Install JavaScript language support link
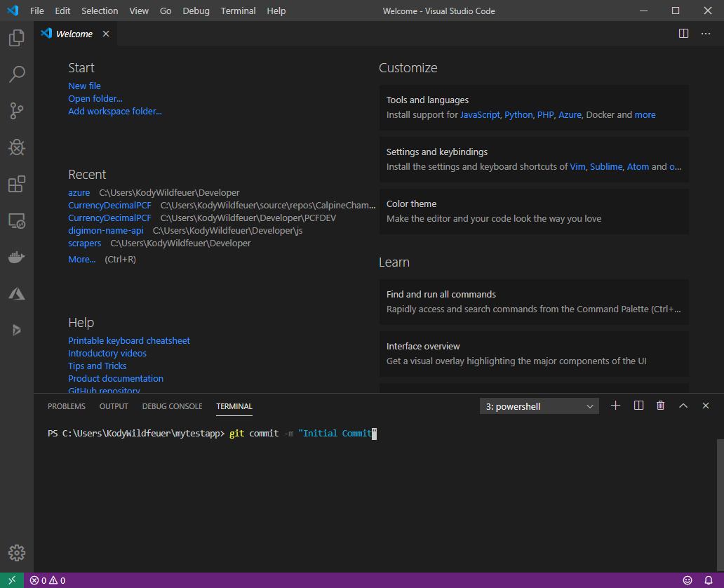This screenshot has width=724, height=588. coord(480,114)
